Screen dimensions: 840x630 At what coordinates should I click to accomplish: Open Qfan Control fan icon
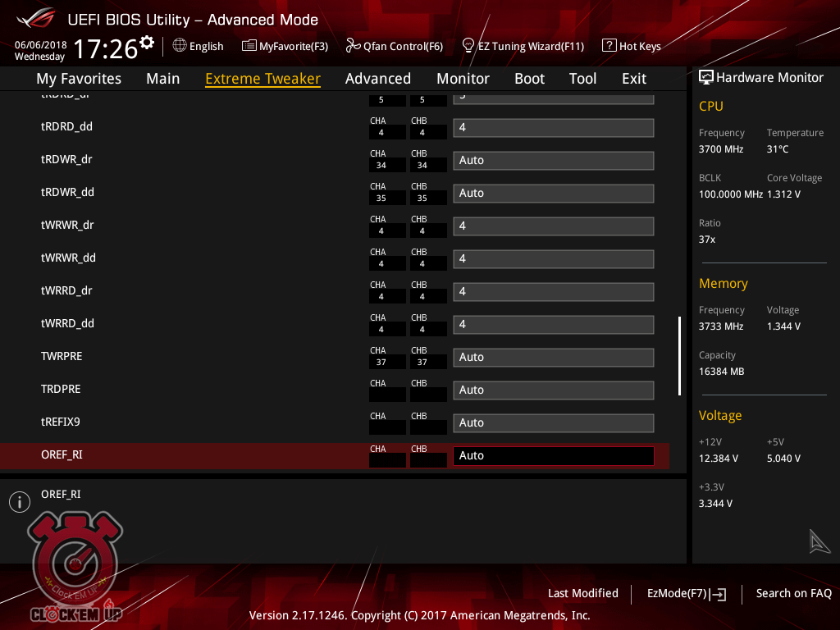coord(353,46)
